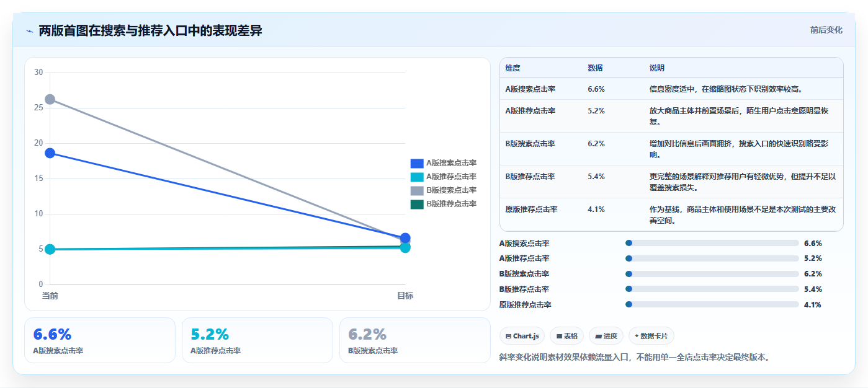868x388 pixels.
Task: Click the 4.1% cell in the table
Action: point(596,209)
